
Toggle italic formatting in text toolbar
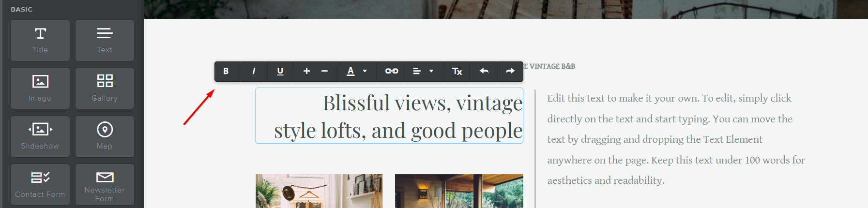(x=254, y=71)
